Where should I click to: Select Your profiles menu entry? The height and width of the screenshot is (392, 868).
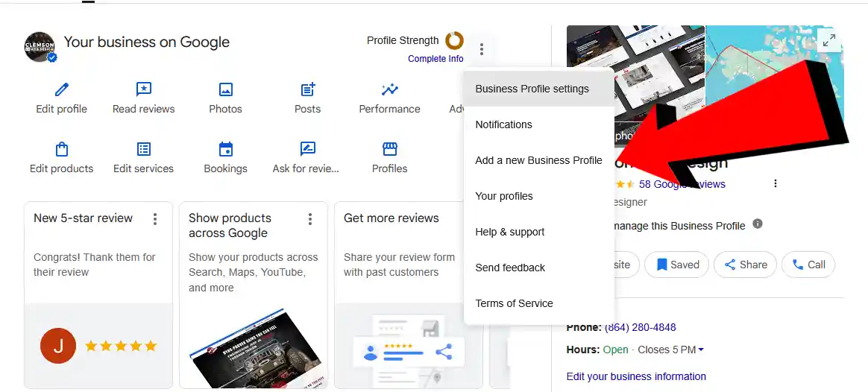[x=539, y=196]
